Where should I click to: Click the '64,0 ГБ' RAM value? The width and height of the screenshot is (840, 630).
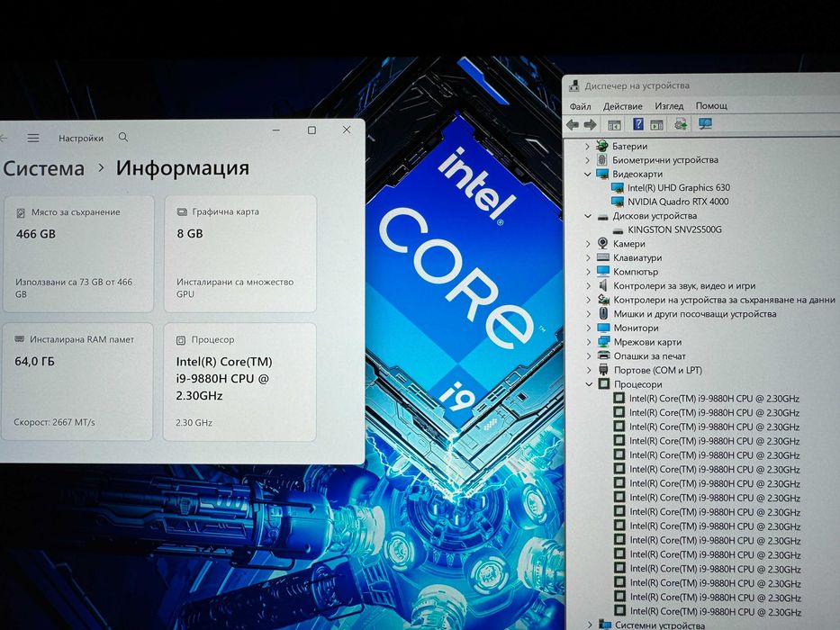tap(34, 361)
